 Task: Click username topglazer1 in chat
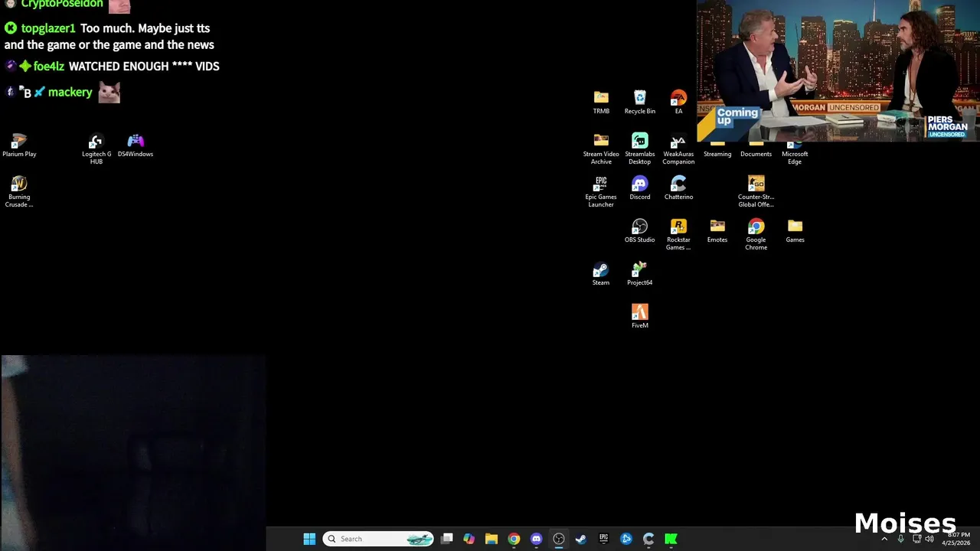48,28
